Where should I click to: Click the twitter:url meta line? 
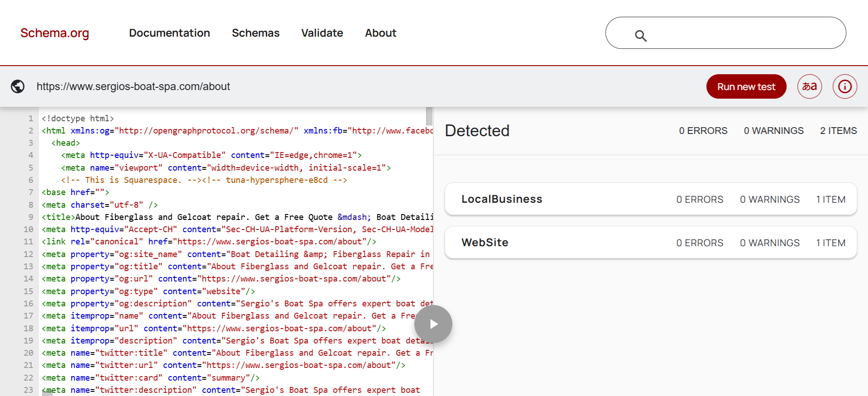coord(224,365)
